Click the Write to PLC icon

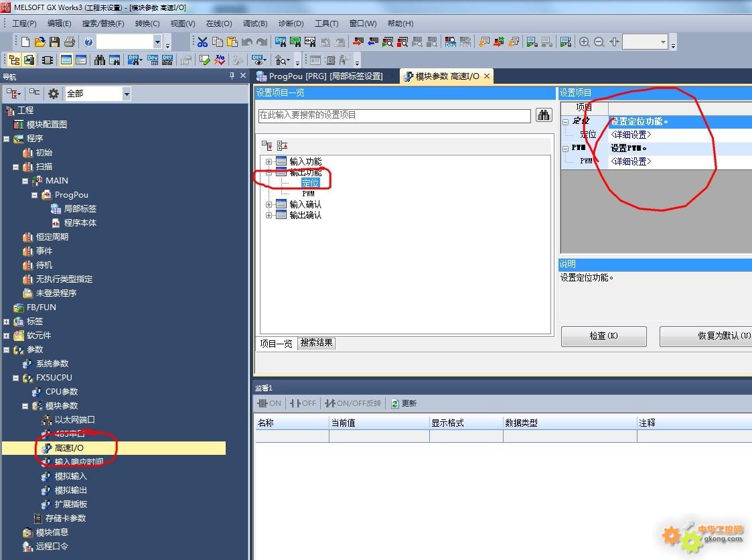358,42
